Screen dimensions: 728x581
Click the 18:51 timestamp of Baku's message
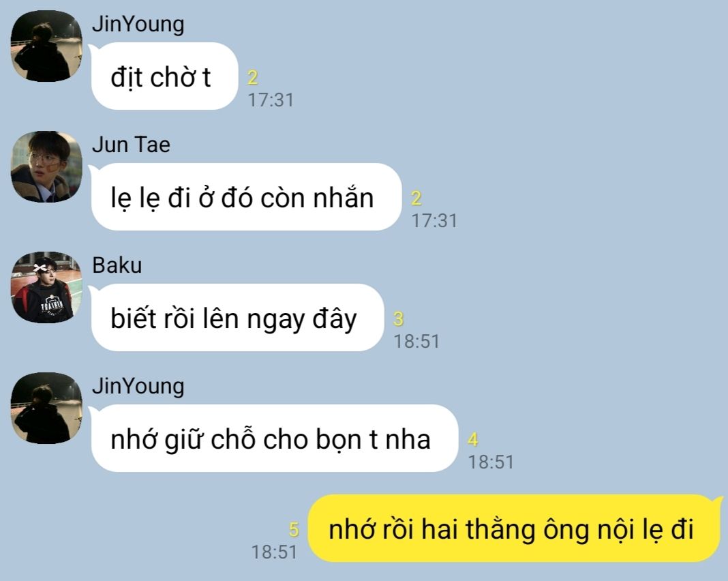pyautogui.click(x=416, y=342)
